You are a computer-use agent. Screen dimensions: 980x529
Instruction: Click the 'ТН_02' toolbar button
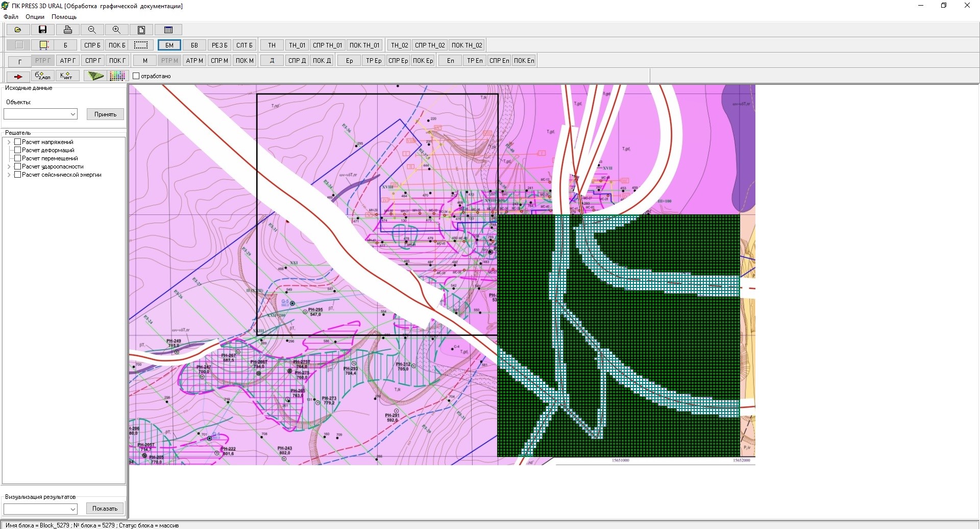[399, 45]
